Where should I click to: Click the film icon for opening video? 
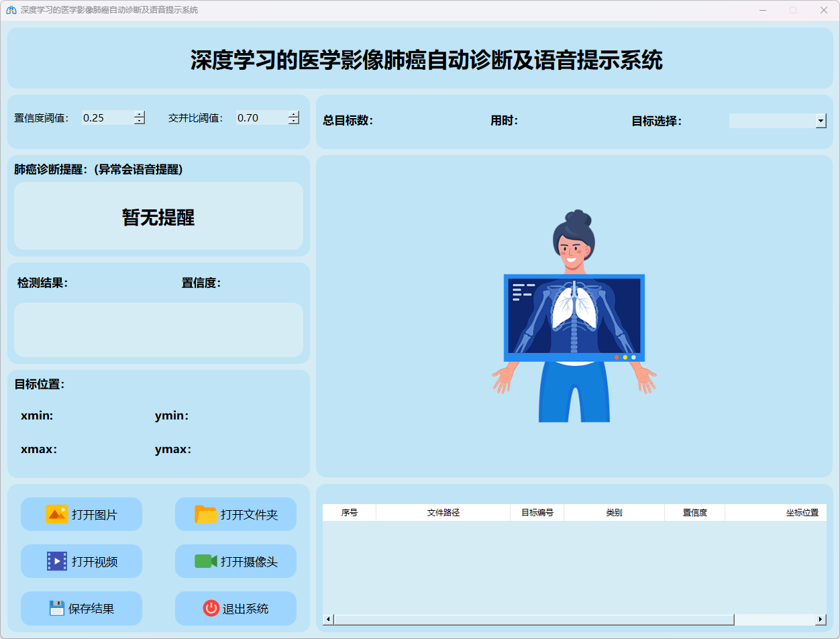click(56, 561)
